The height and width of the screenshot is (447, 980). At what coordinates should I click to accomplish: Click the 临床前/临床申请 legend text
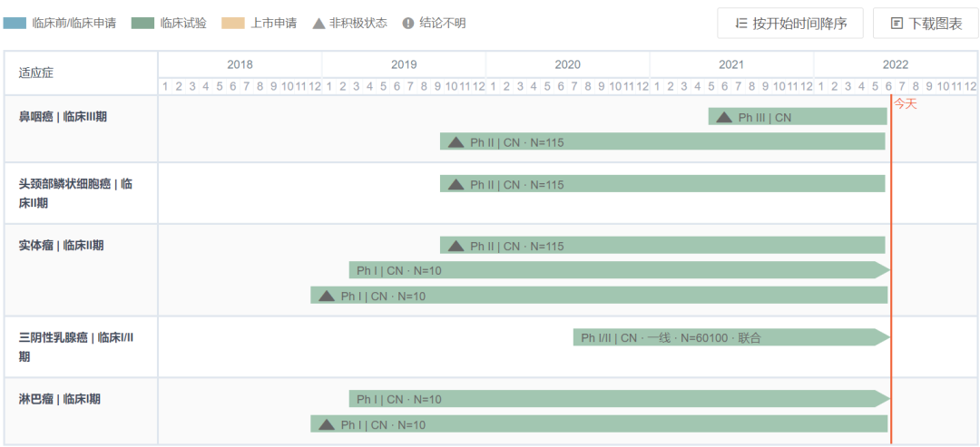[x=73, y=24]
